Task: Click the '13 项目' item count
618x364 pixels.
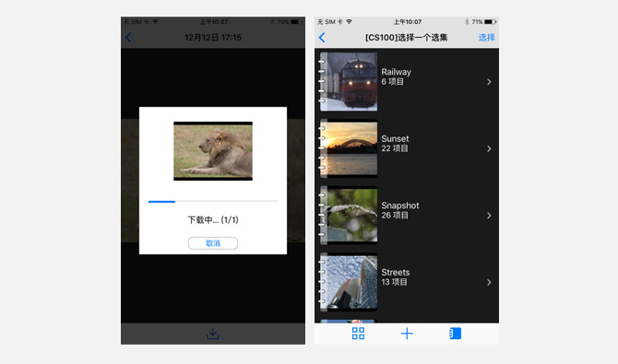Action: coord(394,282)
